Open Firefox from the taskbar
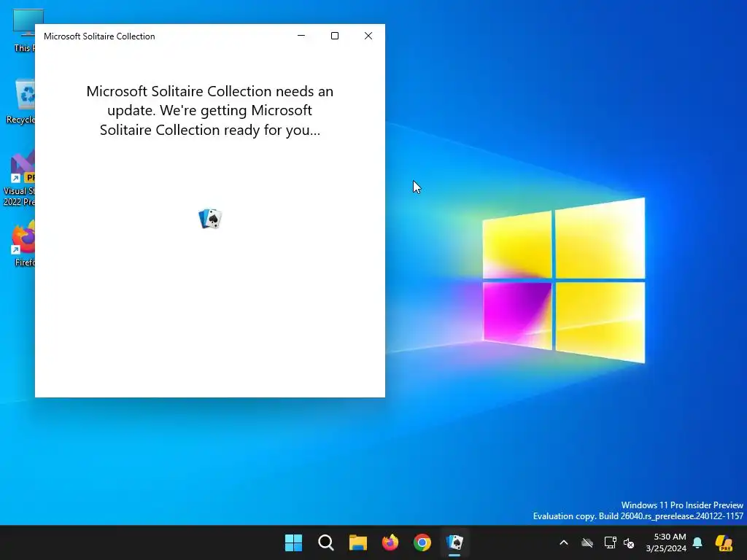The height and width of the screenshot is (560, 747). click(390, 542)
